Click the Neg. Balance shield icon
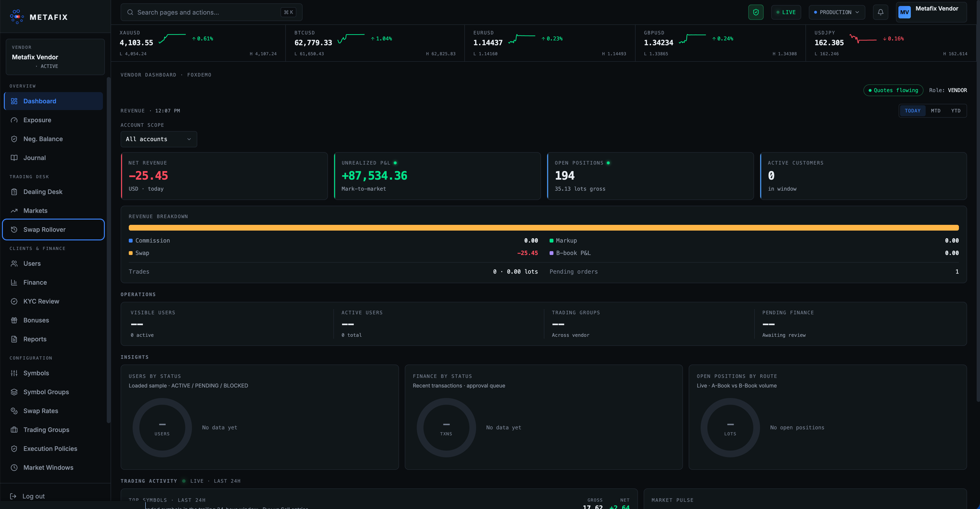Viewport: 980px width, 509px height. [14, 139]
